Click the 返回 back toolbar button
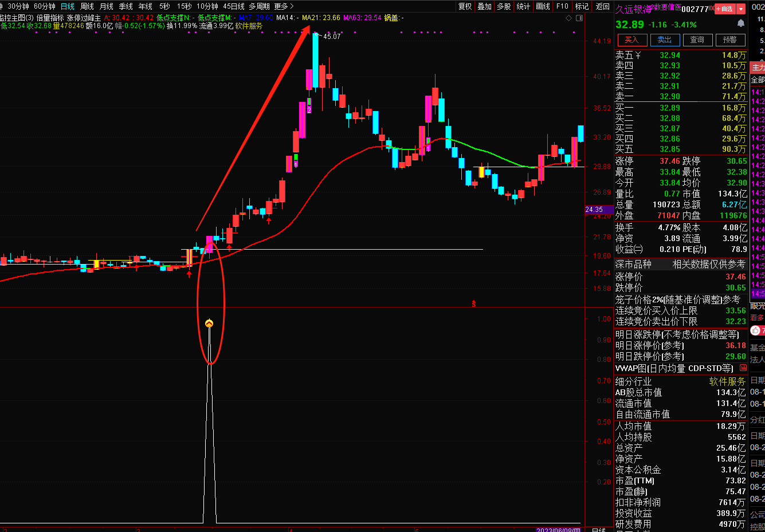 pos(603,6)
